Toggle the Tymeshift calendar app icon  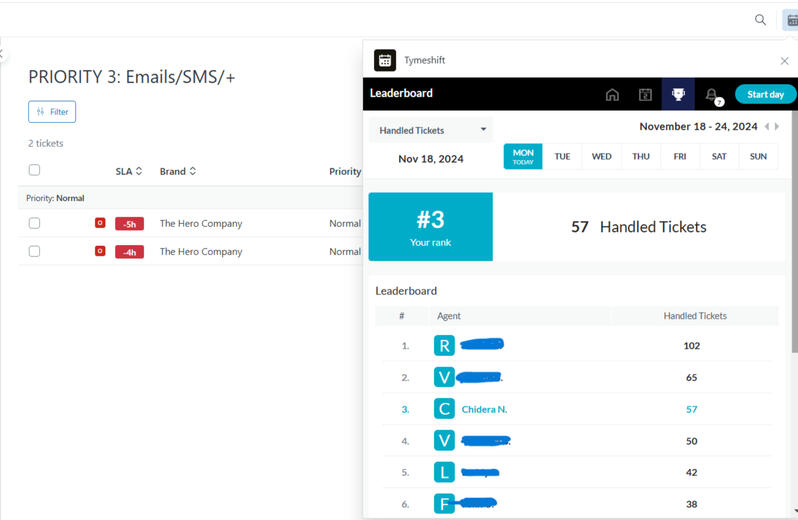click(791, 20)
